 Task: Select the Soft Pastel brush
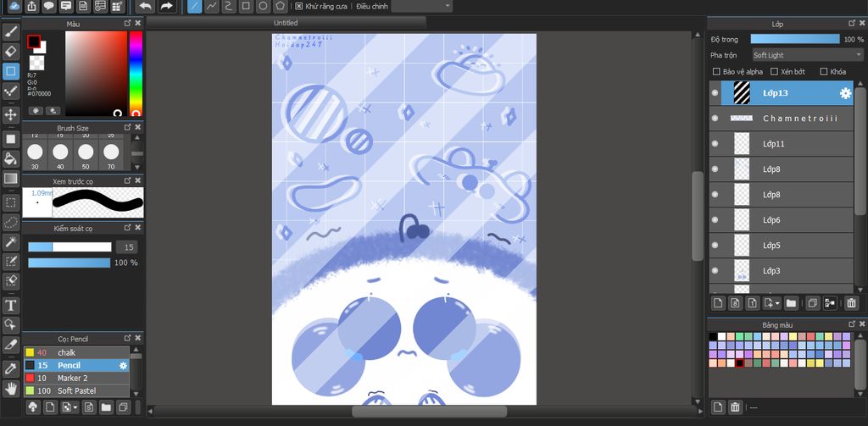click(x=76, y=390)
